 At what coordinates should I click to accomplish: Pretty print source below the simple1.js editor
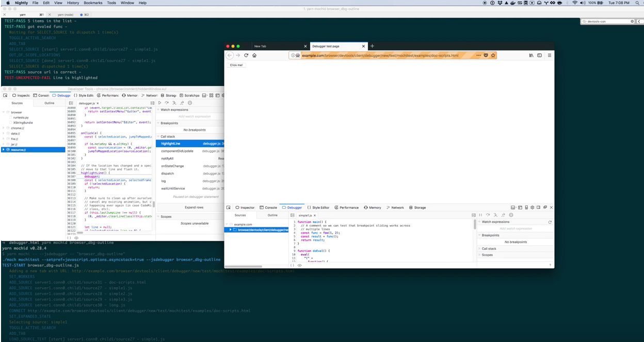[294, 265]
